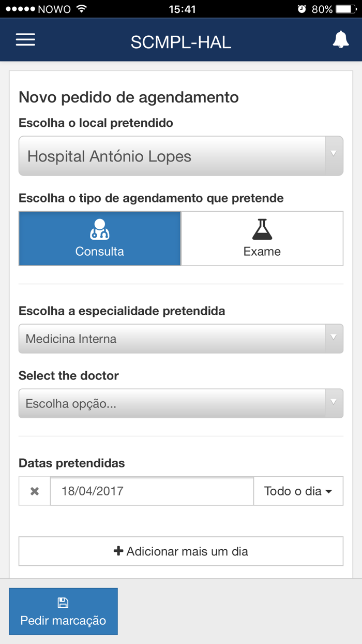
Task: Tap the notifications bell icon
Action: [341, 39]
